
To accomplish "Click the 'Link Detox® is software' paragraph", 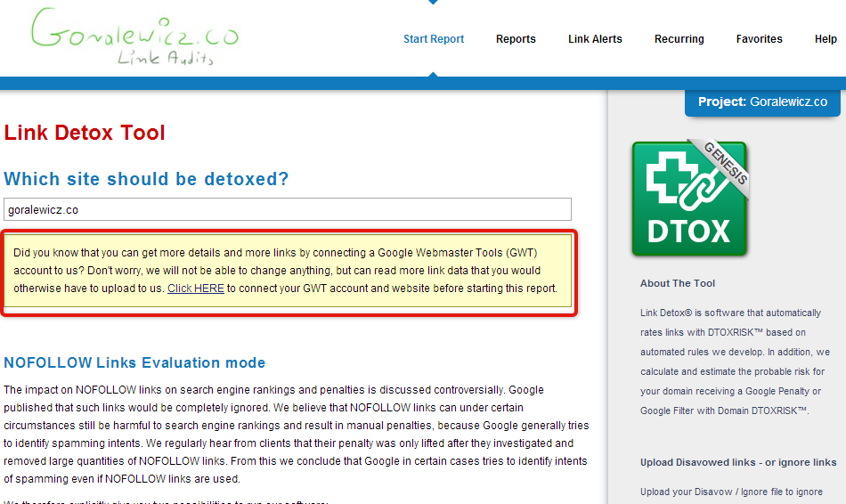I will [735, 362].
